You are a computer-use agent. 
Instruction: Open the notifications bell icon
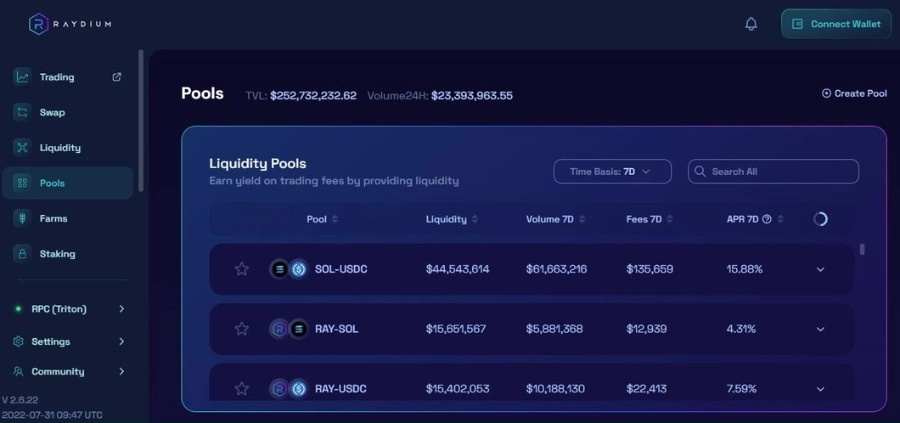tap(751, 24)
